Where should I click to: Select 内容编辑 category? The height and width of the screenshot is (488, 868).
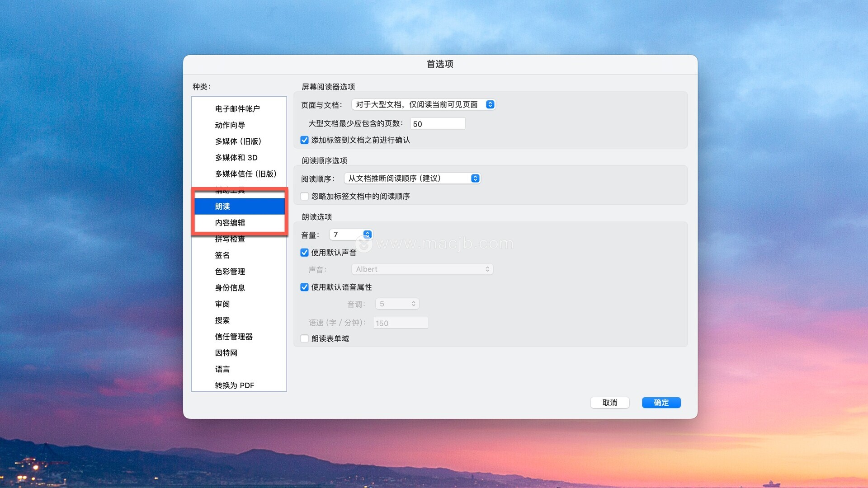(230, 223)
